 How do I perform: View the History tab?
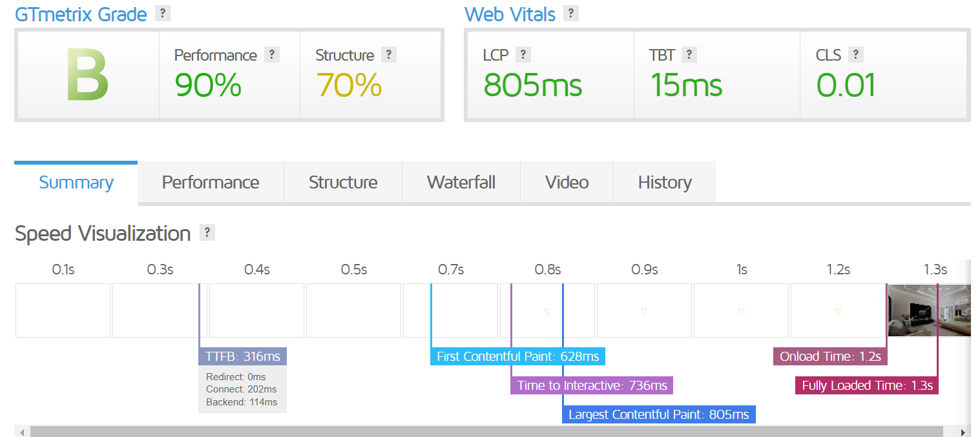coord(665,183)
